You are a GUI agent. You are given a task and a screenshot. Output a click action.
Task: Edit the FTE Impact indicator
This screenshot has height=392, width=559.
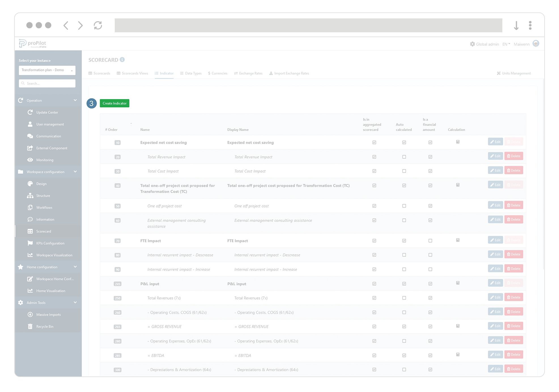[495, 240]
